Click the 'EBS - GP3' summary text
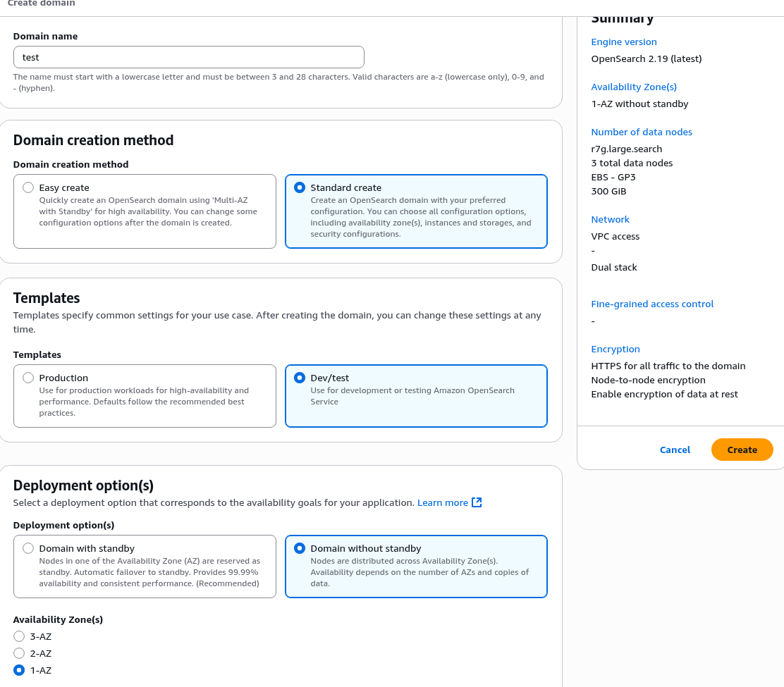 (613, 177)
